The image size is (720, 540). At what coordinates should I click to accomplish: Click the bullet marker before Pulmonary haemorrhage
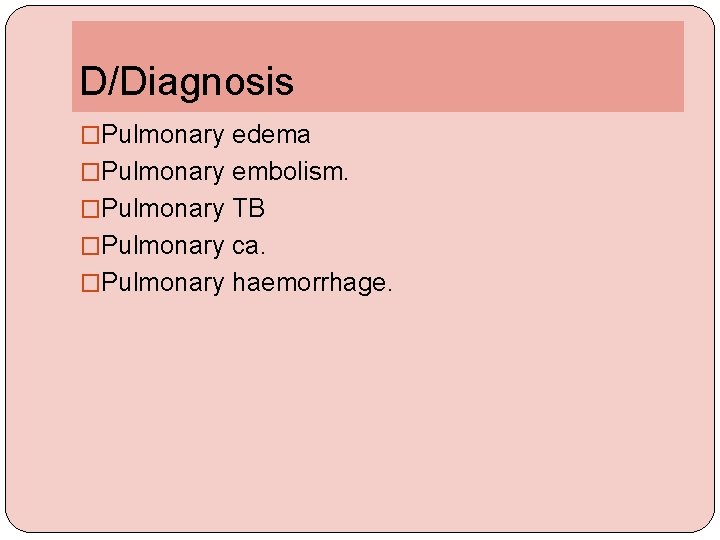click(x=90, y=283)
